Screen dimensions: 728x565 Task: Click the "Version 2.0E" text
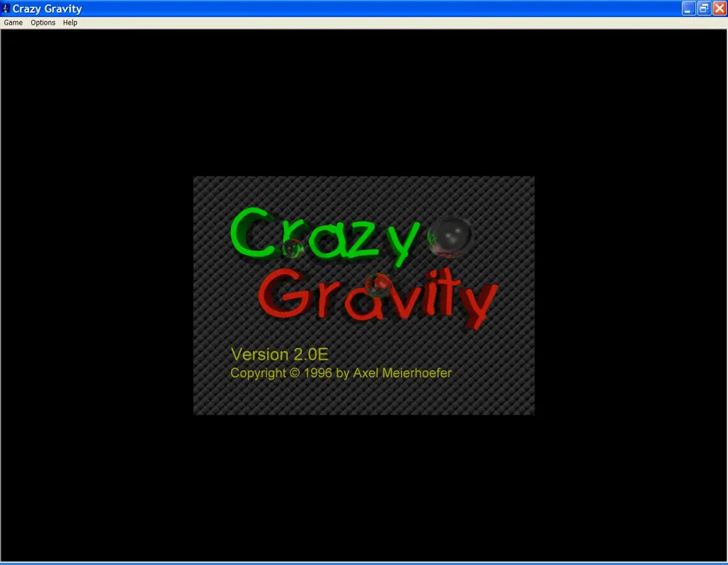pos(279,355)
